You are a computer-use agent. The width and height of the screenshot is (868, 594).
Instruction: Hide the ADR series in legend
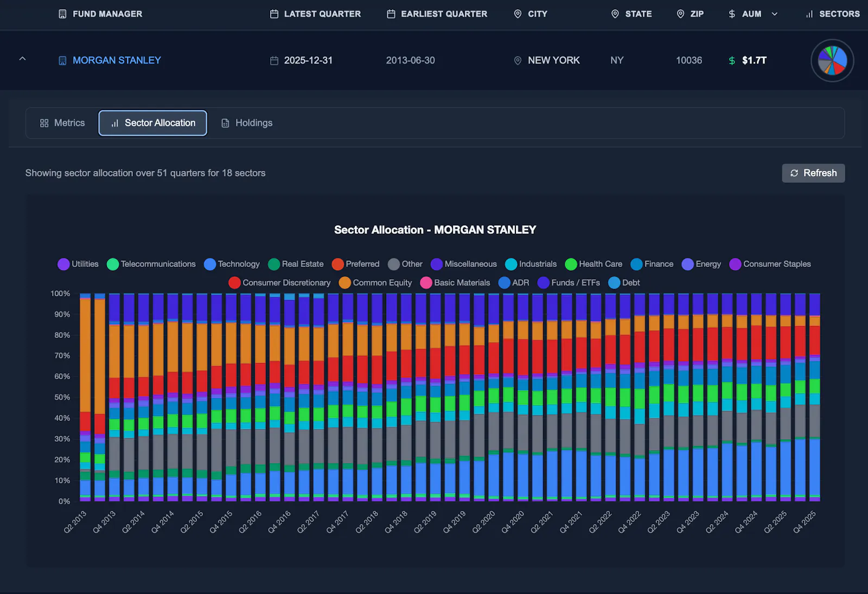click(514, 283)
